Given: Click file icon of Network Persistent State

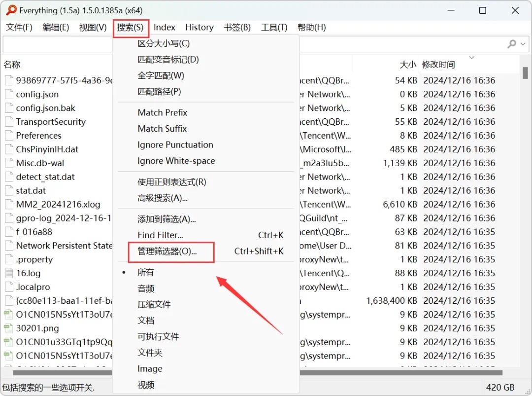Looking at the screenshot, I should point(9,246).
